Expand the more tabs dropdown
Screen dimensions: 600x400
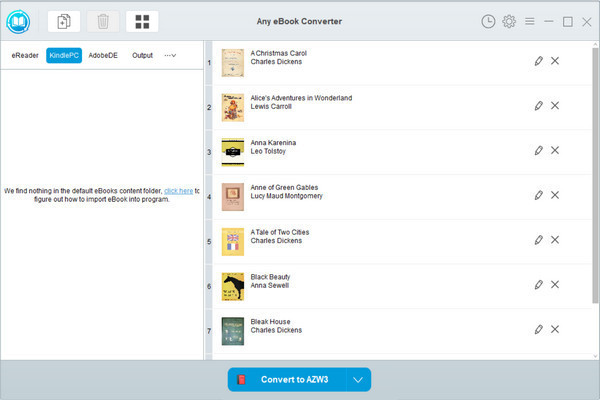tap(170, 56)
